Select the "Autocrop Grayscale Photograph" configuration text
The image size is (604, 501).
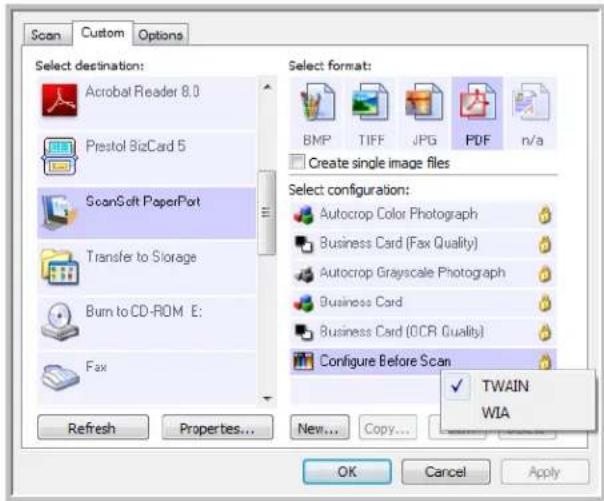(412, 273)
